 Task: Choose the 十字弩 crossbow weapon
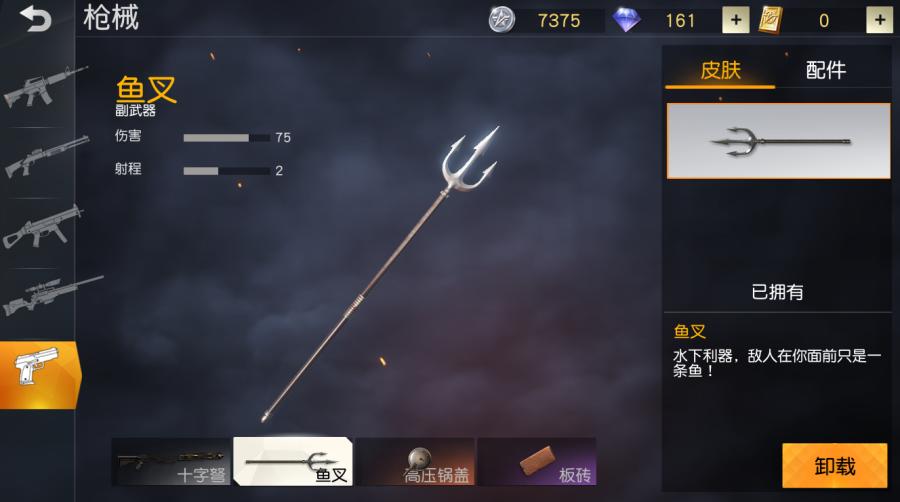[171, 461]
